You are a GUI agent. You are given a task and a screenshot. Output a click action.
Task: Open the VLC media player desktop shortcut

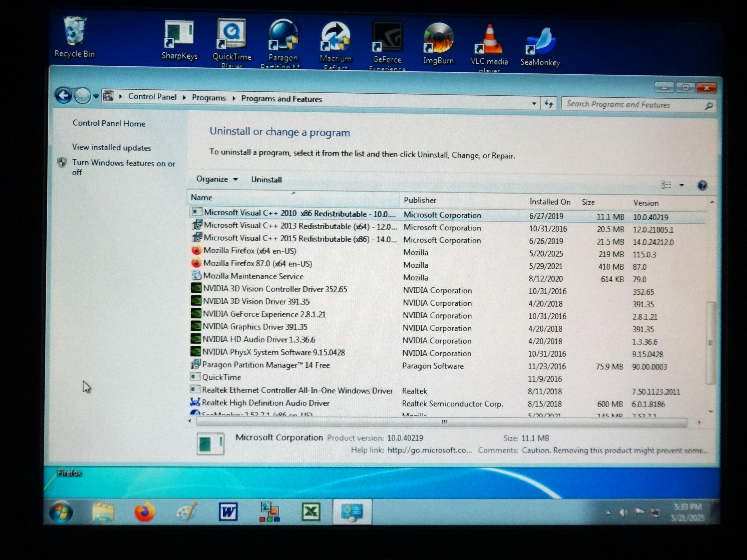point(489,47)
